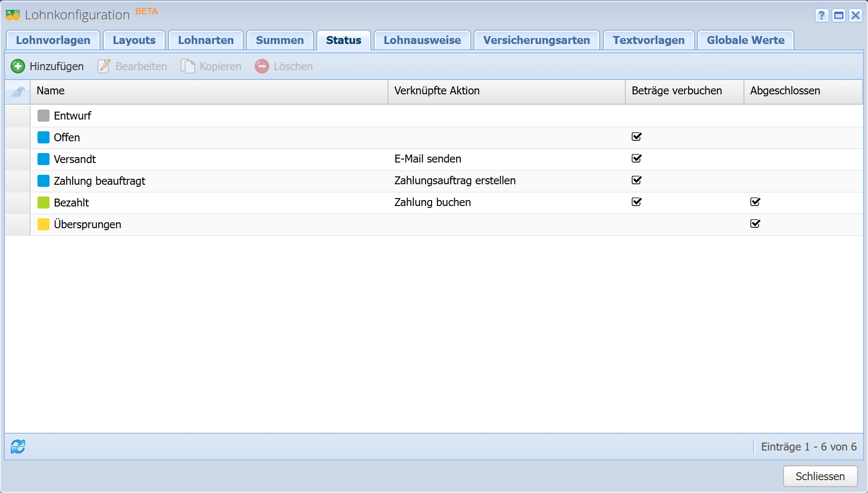Open the Globale Werte tab
Image resolution: width=868 pixels, height=493 pixels.
tap(745, 41)
